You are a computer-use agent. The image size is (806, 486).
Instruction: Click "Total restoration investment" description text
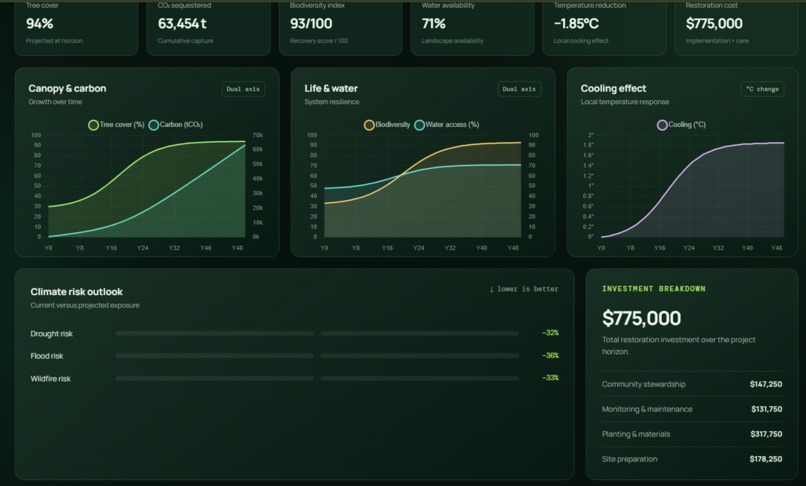679,346
